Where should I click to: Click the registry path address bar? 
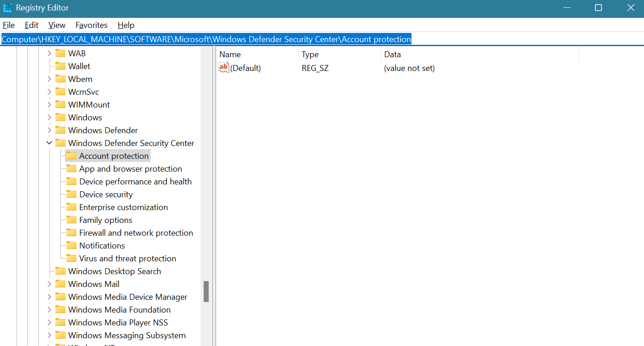(x=322, y=39)
